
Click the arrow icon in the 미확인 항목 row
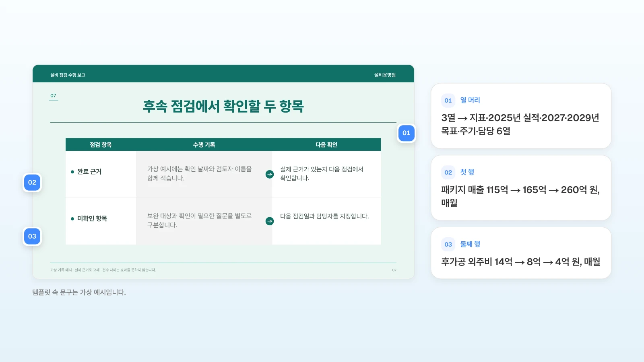[x=270, y=221]
